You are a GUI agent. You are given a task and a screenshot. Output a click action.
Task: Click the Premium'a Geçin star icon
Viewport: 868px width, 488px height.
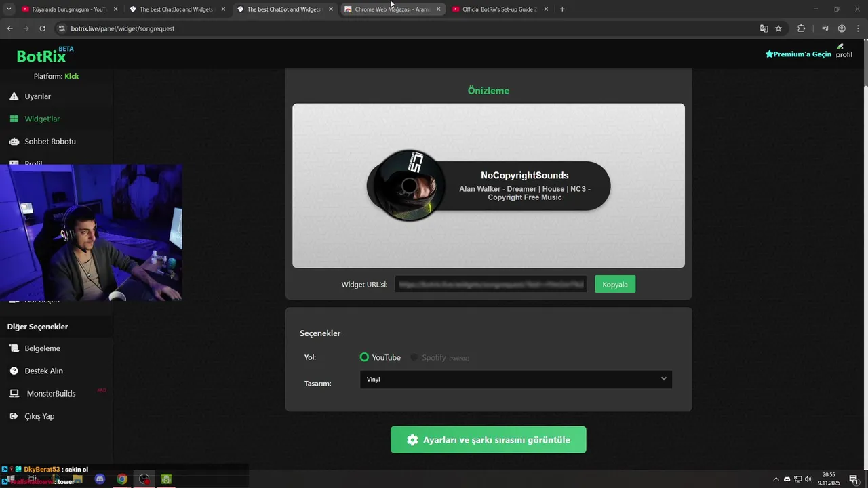769,54
